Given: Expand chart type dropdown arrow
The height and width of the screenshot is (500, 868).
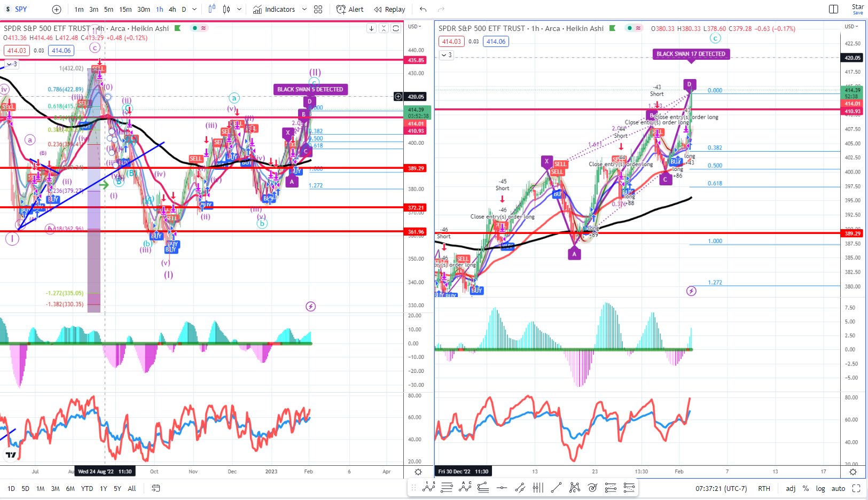Looking at the screenshot, I should click(239, 9).
